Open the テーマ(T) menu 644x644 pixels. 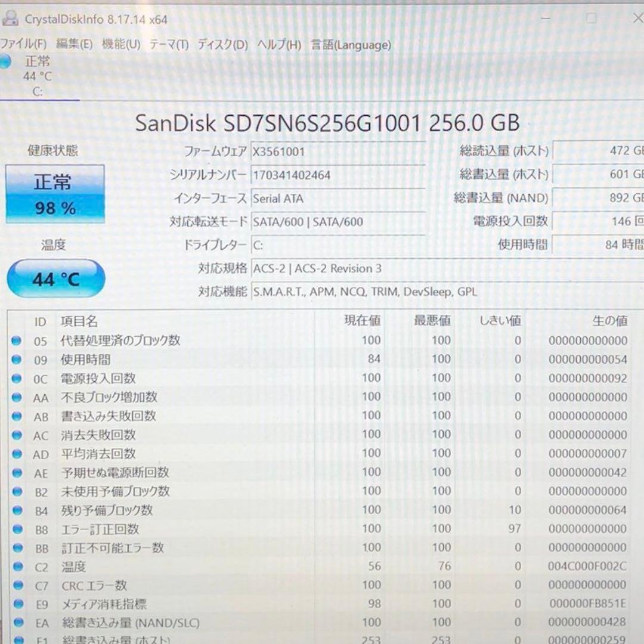(x=169, y=44)
